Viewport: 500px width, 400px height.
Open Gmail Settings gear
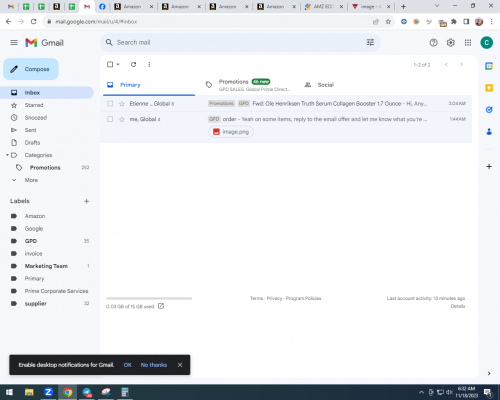coord(451,43)
